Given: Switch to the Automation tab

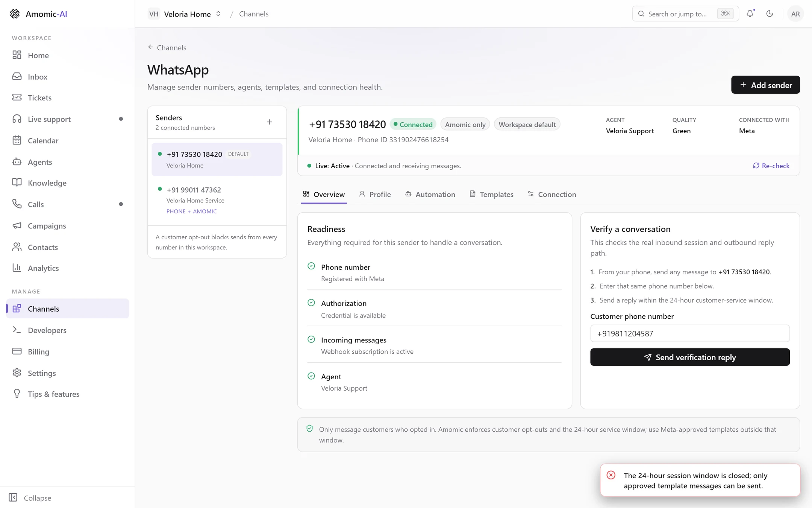Looking at the screenshot, I should (430, 194).
